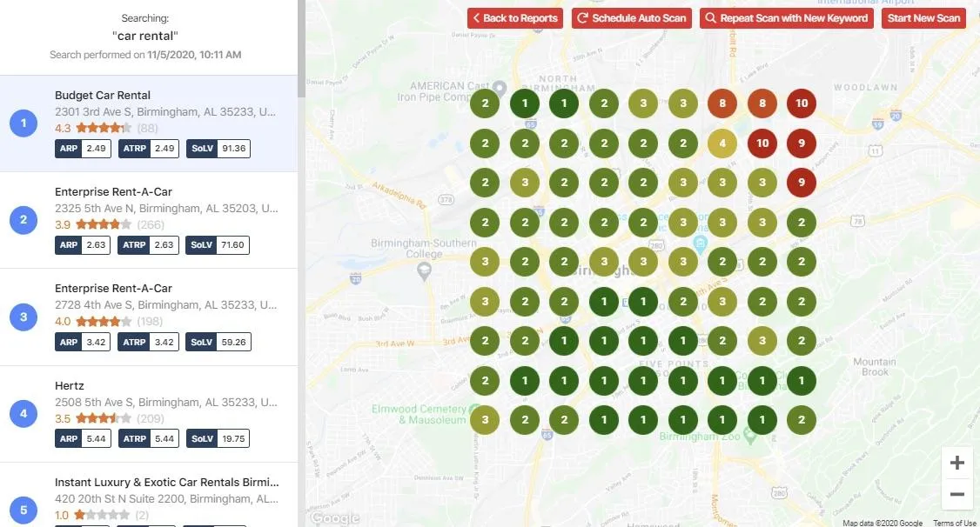Viewport: 980px width, 527px height.
Task: Select Instant Luxury & Exotic Car Rentals listing
Action: [167, 482]
